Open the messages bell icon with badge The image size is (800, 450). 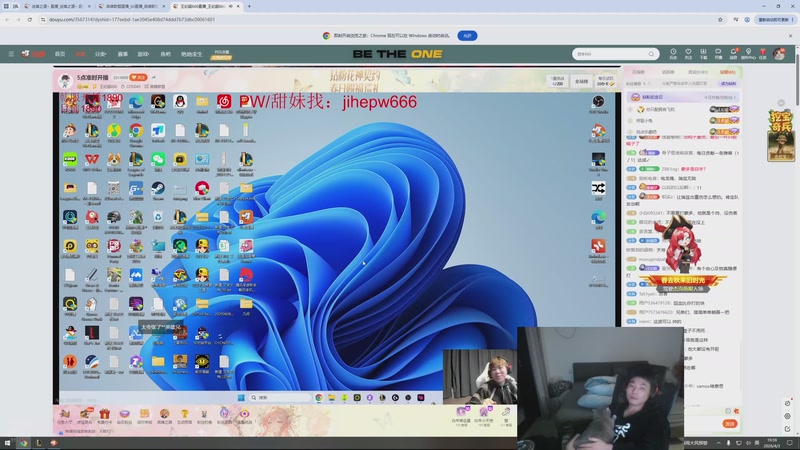coord(733,54)
